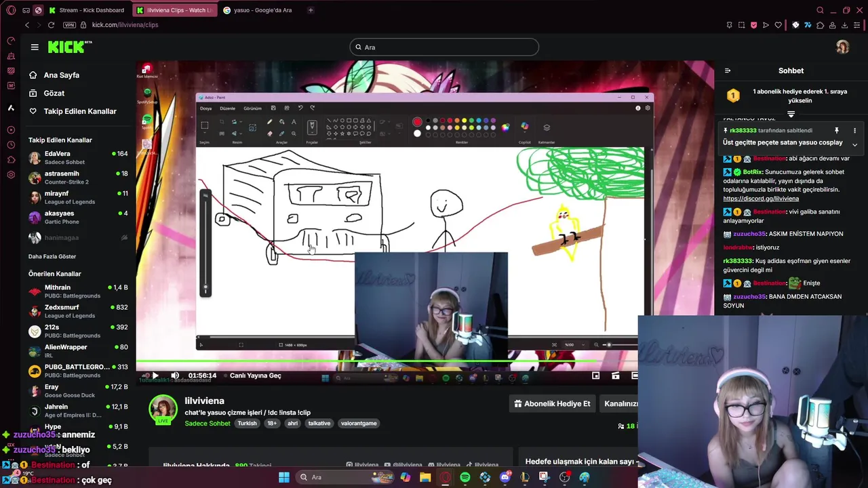The height and width of the screenshot is (488, 868).
Task: Toggle picture-in-picture mode on player
Action: (x=595, y=375)
